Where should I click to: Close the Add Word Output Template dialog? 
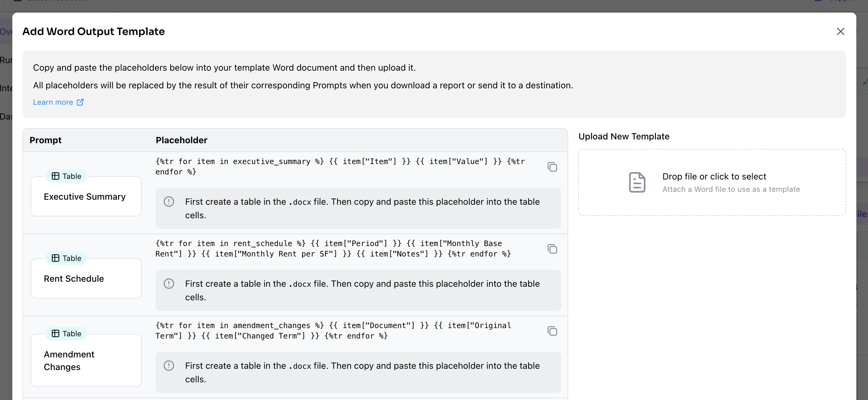click(x=840, y=31)
